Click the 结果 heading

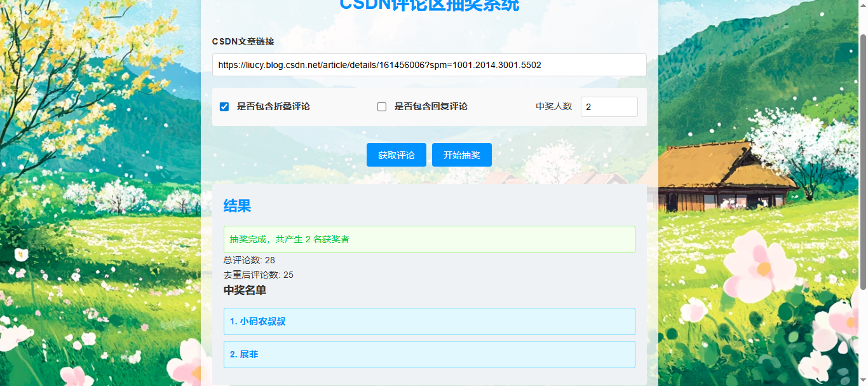coord(237,206)
